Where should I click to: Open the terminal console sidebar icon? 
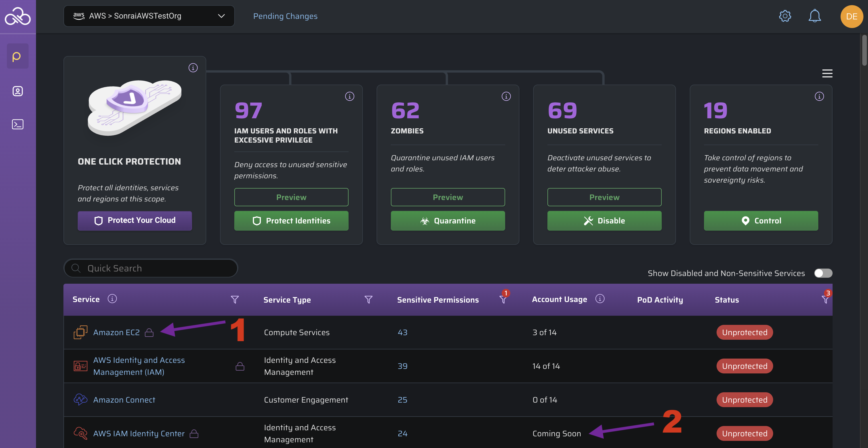click(17, 124)
